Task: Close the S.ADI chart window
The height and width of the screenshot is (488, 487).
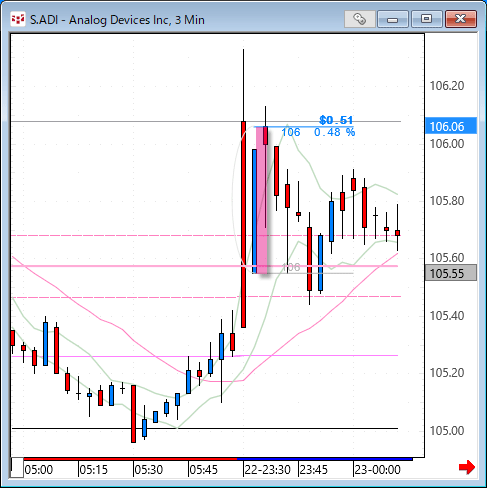Action: 461,19
